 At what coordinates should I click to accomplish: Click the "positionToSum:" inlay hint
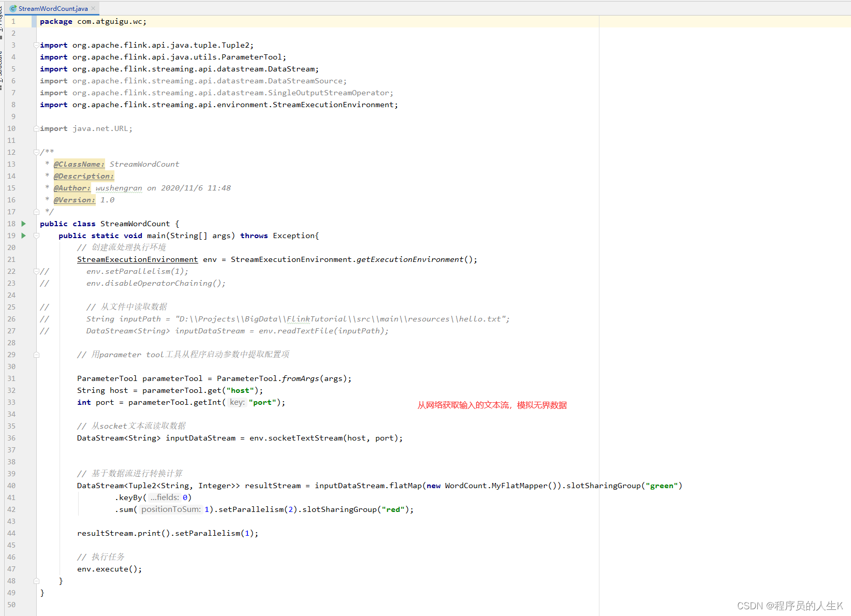[x=171, y=509]
